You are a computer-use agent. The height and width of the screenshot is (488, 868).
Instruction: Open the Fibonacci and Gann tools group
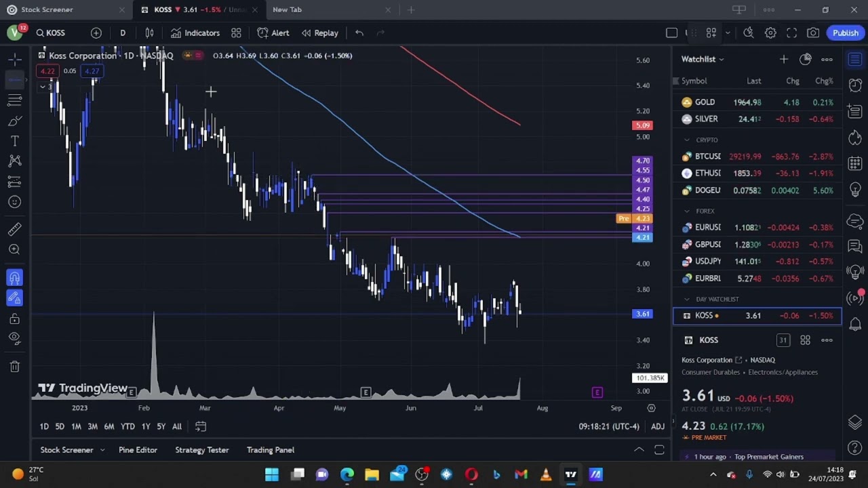point(14,100)
